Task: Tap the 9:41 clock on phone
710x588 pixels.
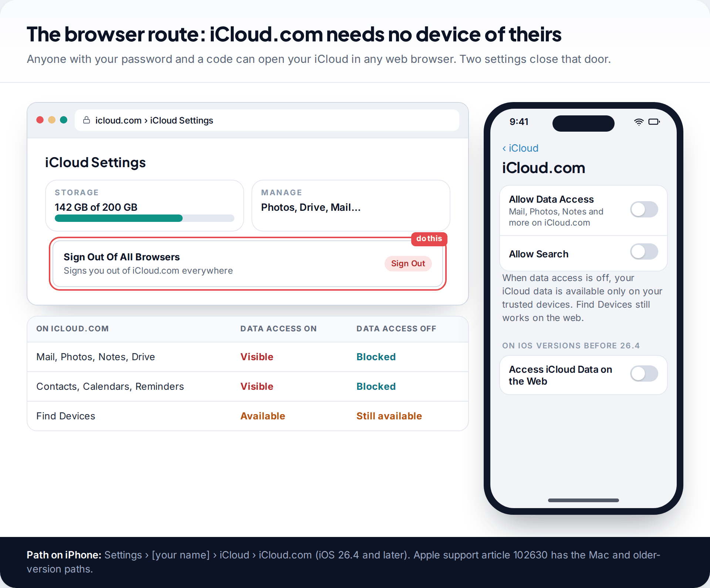Action: pos(519,122)
